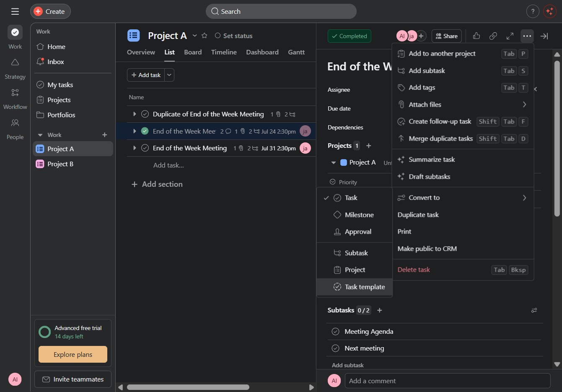Select Delete task option
Viewport: 562px width, 392px height.
coord(463,270)
